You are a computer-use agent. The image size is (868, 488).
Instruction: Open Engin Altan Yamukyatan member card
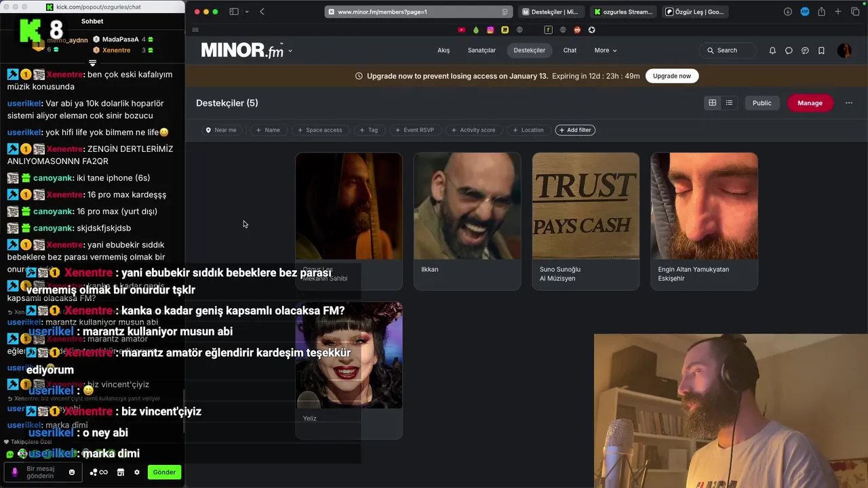pos(704,221)
